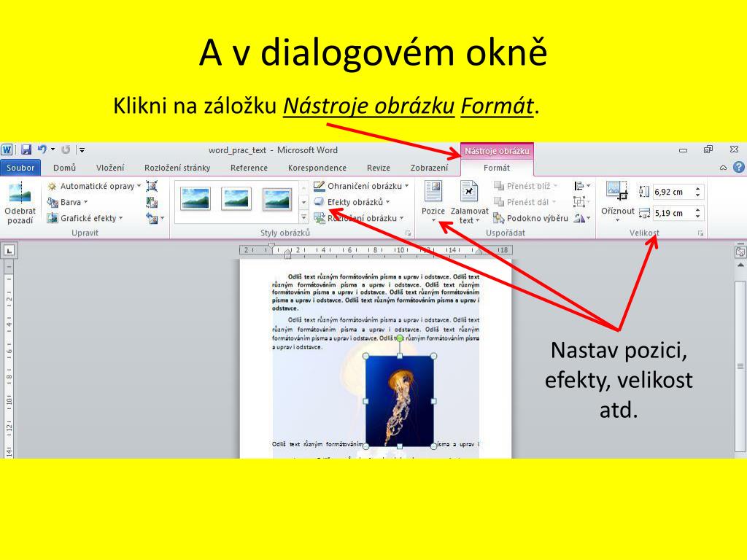Viewport: 747px width, 560px height.
Task: Switch to the Domů tab
Action: coord(64,168)
